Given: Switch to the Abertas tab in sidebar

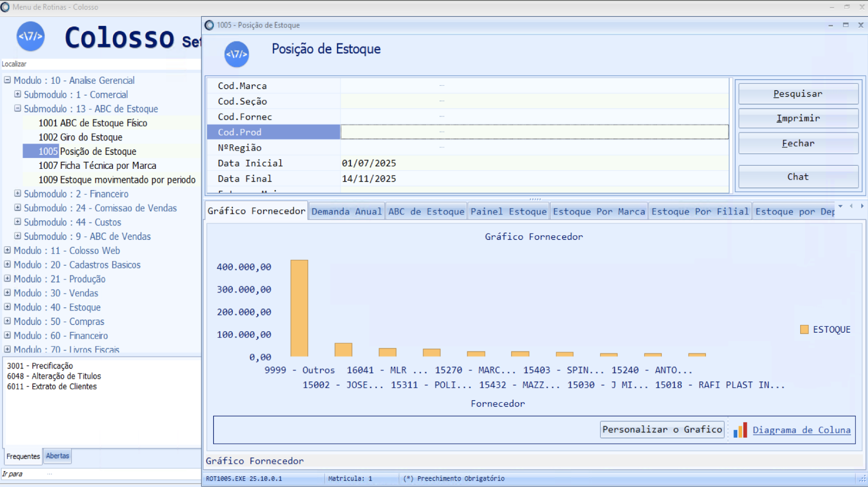Looking at the screenshot, I should pos(57,456).
